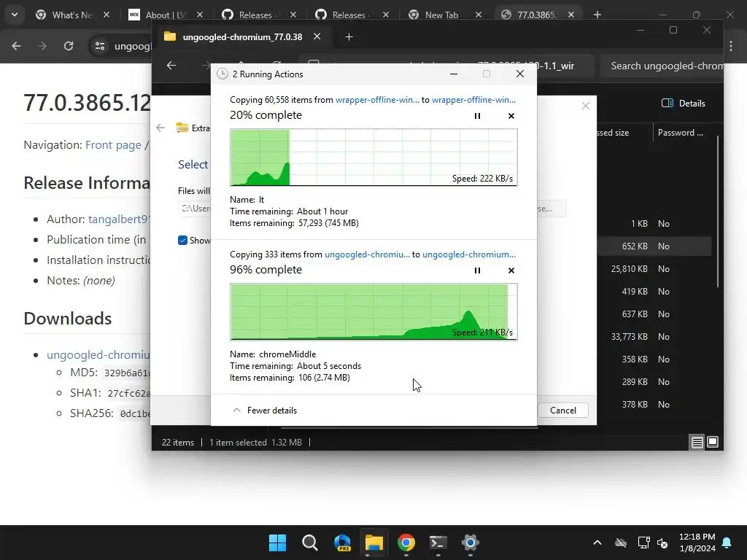Close the What's New Chrome tab
This screenshot has height=560, width=747.
tap(107, 15)
